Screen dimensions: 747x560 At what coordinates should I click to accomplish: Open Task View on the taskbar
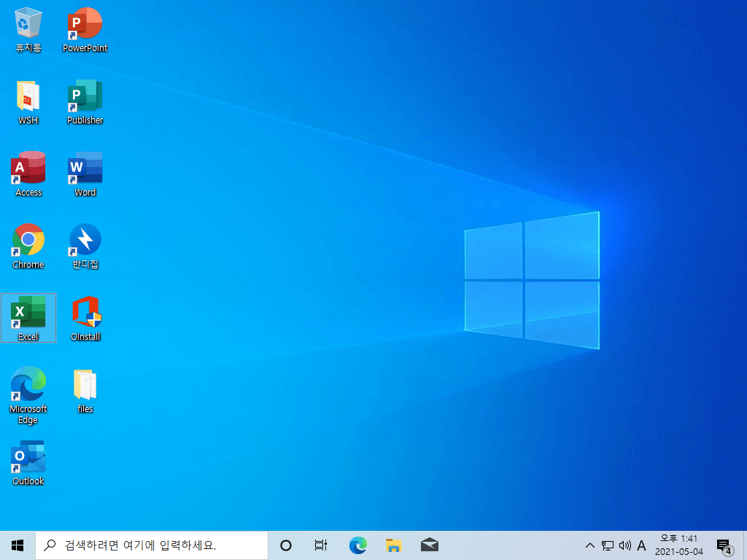click(x=321, y=545)
